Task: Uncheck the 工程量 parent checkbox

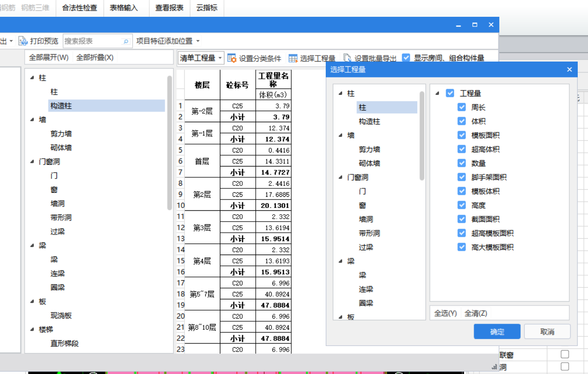Action: pyautogui.click(x=450, y=93)
